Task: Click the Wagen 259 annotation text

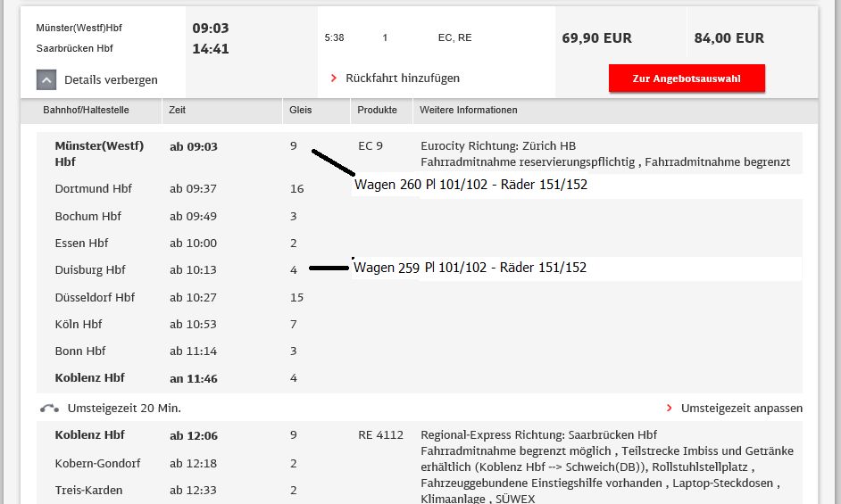Action: click(x=387, y=268)
